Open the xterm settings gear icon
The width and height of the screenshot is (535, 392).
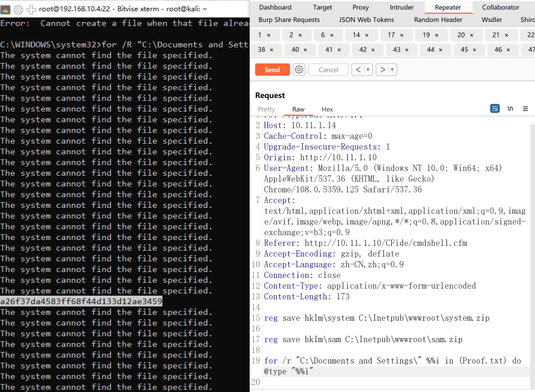tap(18, 10)
